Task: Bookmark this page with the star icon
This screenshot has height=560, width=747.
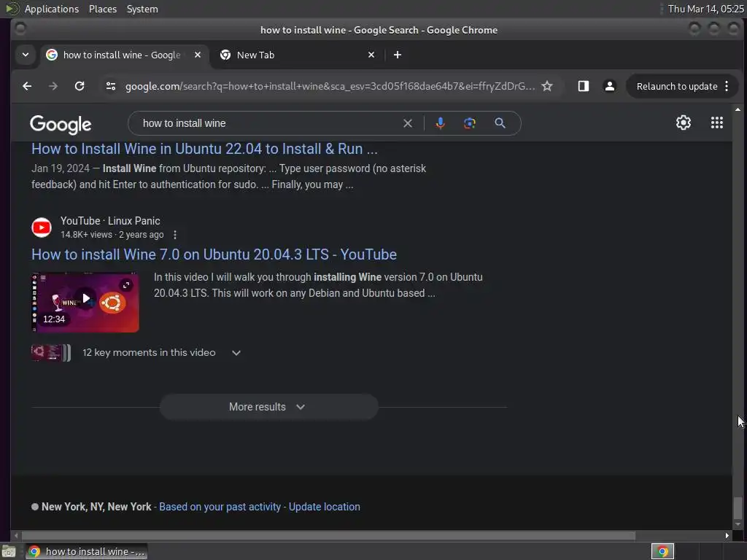Action: (x=547, y=86)
